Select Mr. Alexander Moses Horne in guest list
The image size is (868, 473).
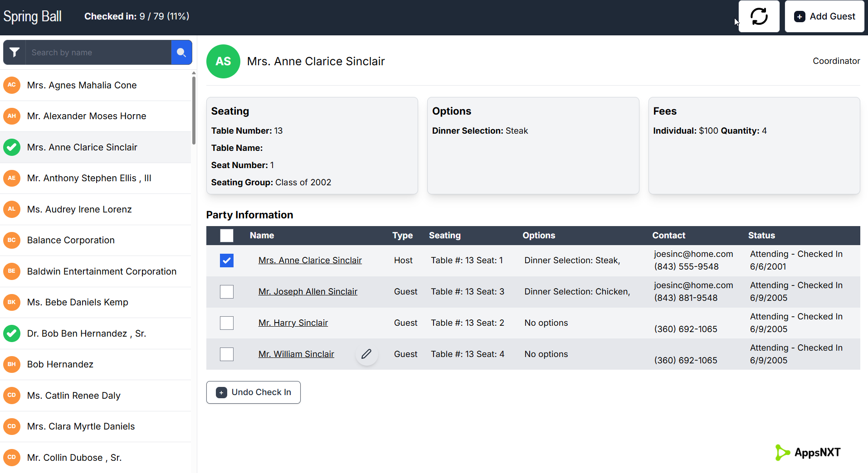pyautogui.click(x=96, y=116)
